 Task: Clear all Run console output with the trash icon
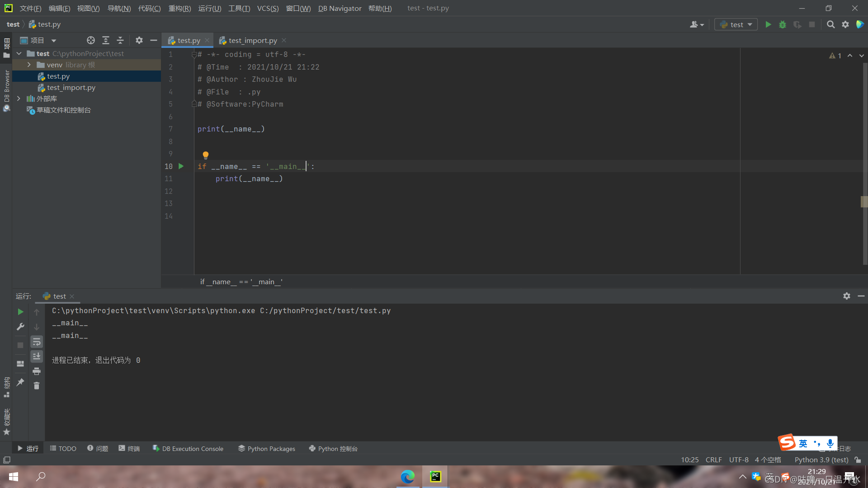click(37, 385)
